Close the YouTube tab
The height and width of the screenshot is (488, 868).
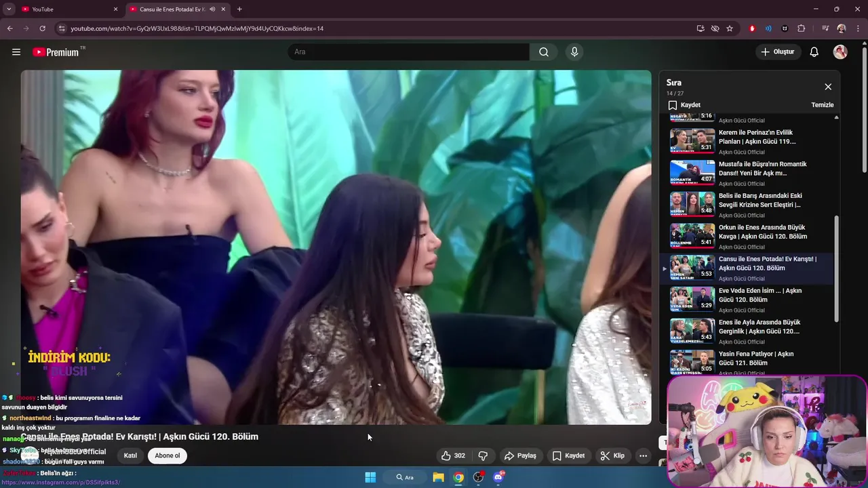115,9
